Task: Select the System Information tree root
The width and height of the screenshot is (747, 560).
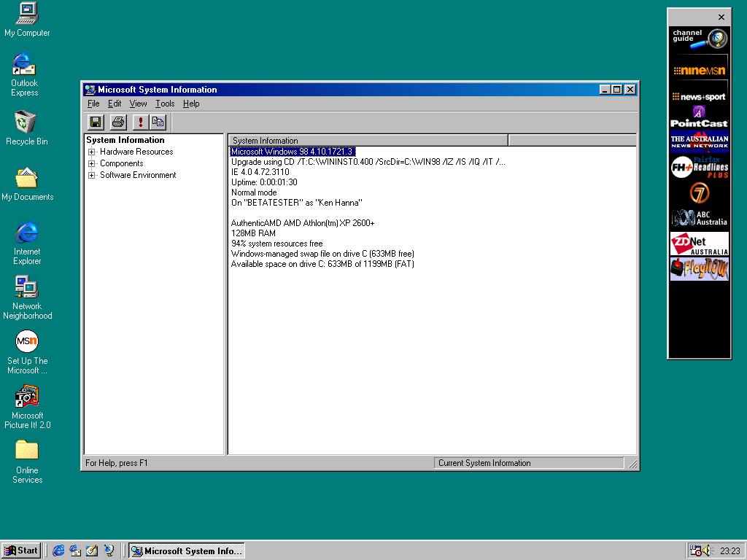Action: coord(125,140)
